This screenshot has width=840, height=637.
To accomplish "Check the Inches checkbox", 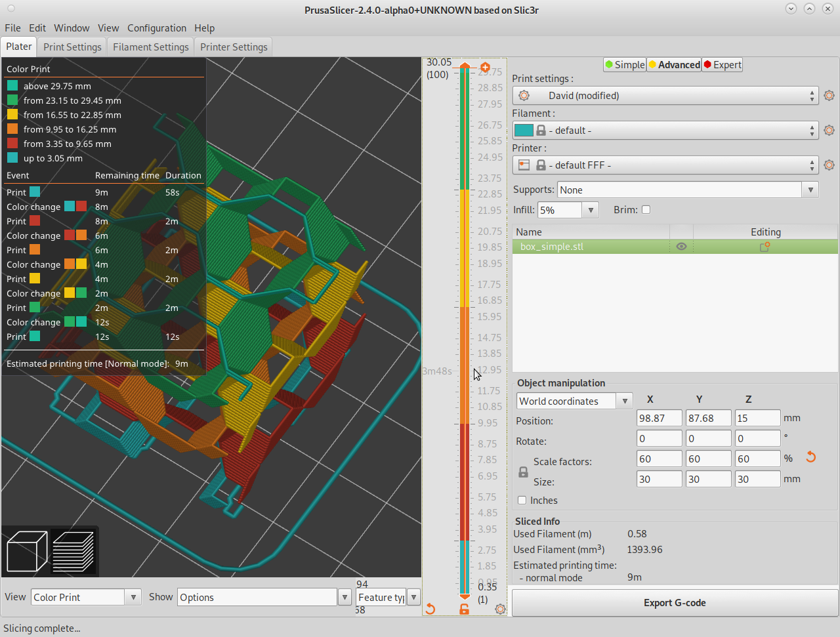I will [x=522, y=500].
